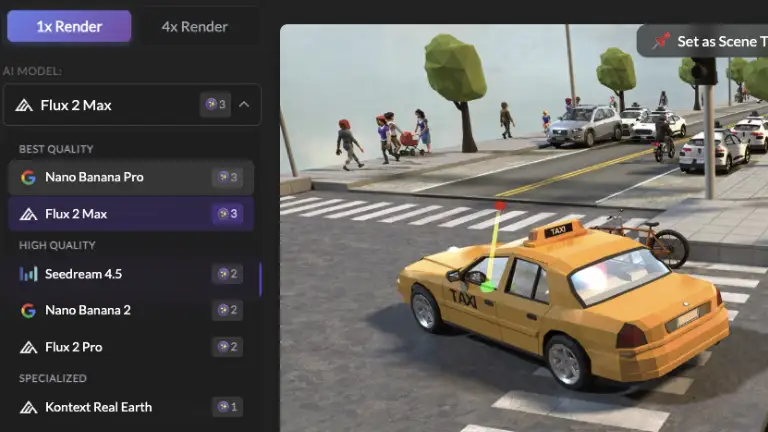Click the credit cost badge in the selector header
The image size is (768, 432).
point(216,104)
